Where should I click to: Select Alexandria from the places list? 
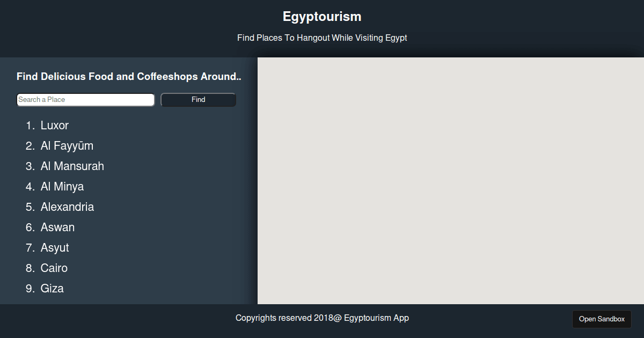(x=67, y=207)
